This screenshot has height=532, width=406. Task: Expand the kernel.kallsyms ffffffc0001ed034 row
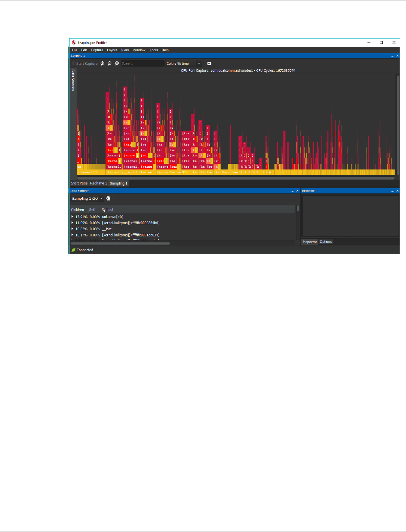pyautogui.click(x=73, y=235)
